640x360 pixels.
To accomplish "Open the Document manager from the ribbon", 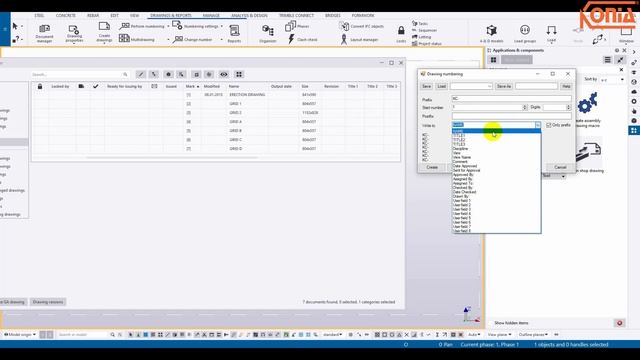I will [44, 33].
